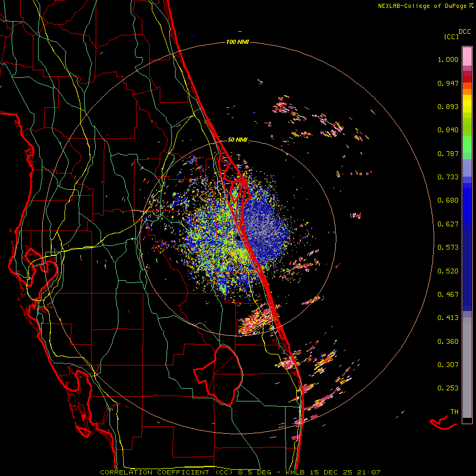Pick the gray swatch in the color bar
This screenshot has width=476, height=476.
pyautogui.click(x=467, y=368)
